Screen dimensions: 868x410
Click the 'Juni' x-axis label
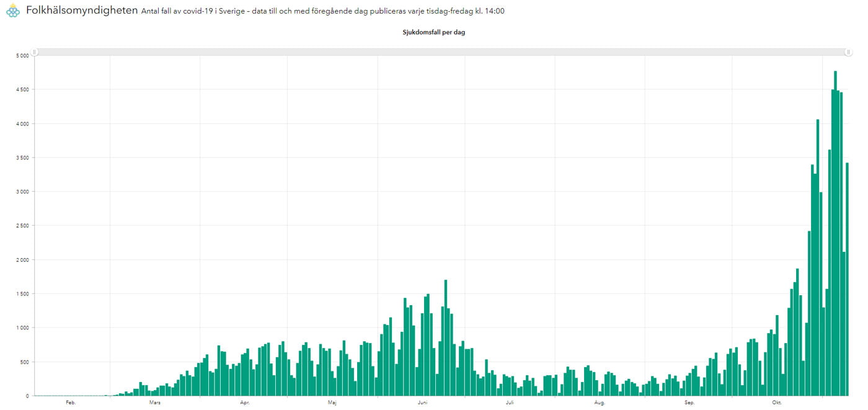click(422, 403)
